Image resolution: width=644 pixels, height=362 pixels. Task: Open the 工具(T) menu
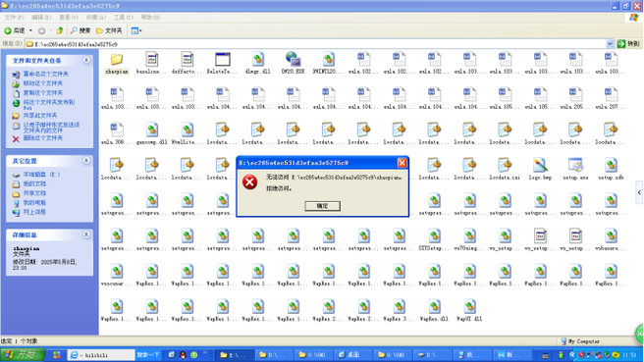coord(124,18)
